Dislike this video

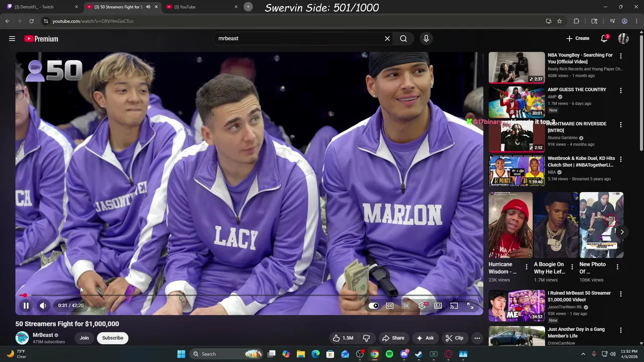coord(366,338)
